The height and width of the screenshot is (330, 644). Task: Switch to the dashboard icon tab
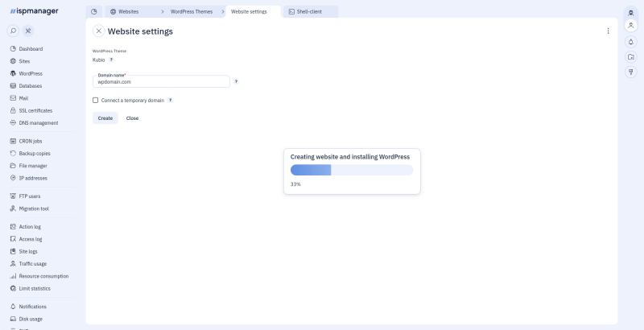coord(94,11)
